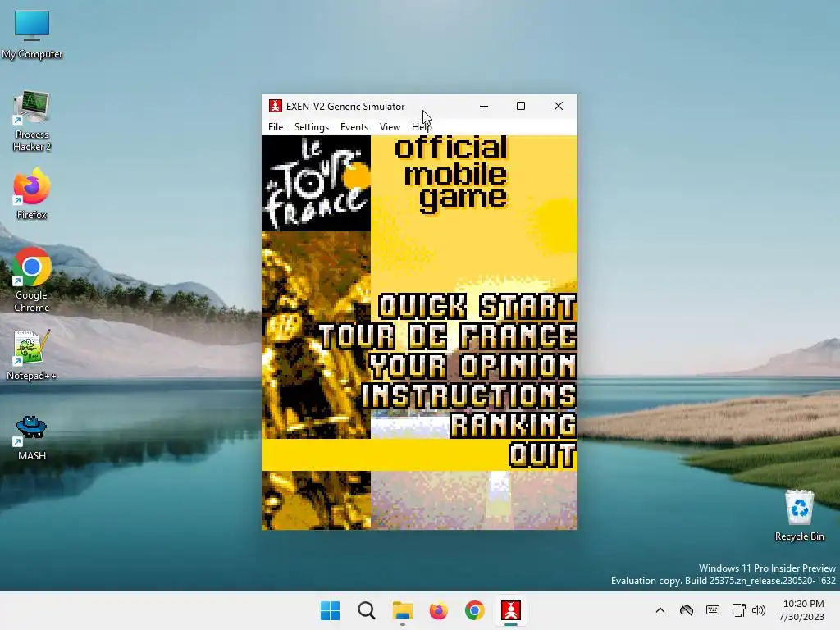840x630 pixels.
Task: Select TOUR DE FRANCE game option
Action: (x=447, y=336)
